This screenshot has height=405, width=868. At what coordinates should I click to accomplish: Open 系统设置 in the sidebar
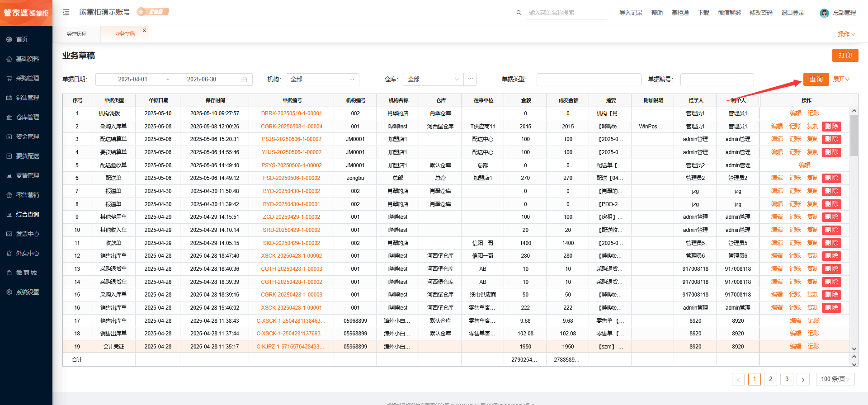tap(27, 292)
